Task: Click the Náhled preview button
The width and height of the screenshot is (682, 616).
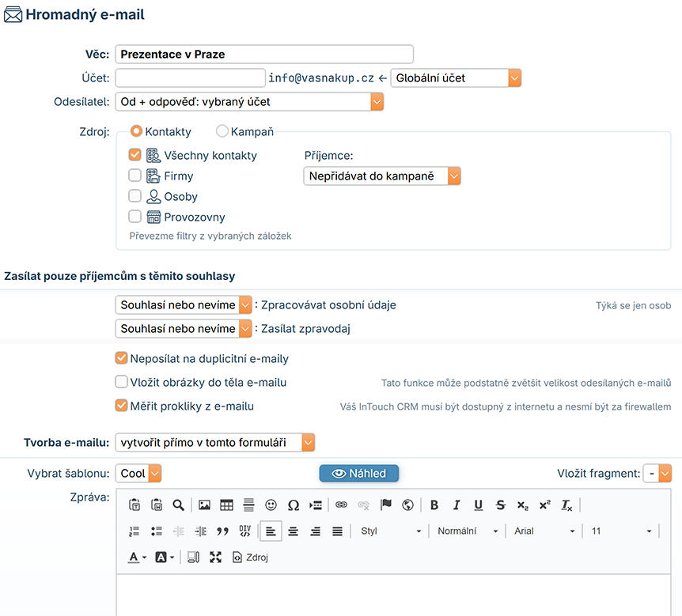Action: click(359, 473)
